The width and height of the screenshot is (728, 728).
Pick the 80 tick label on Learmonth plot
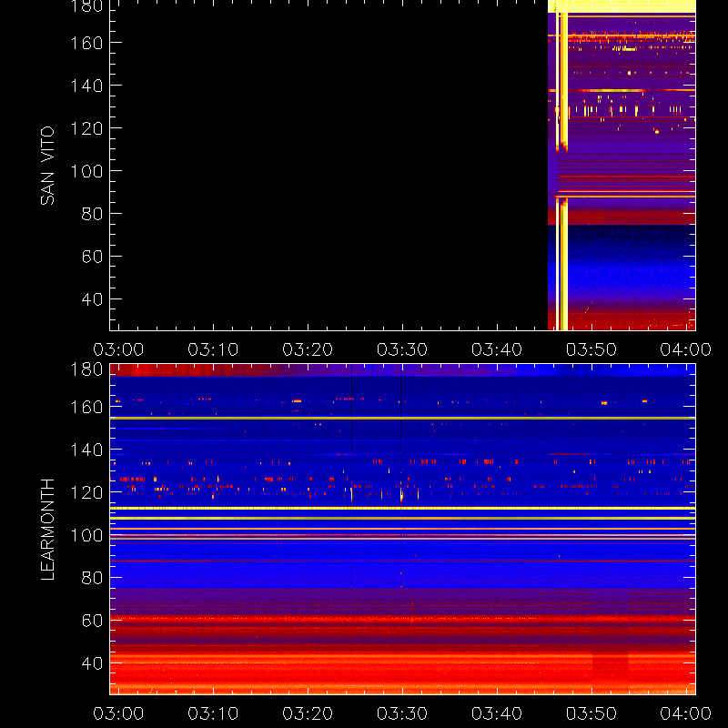pos(92,578)
